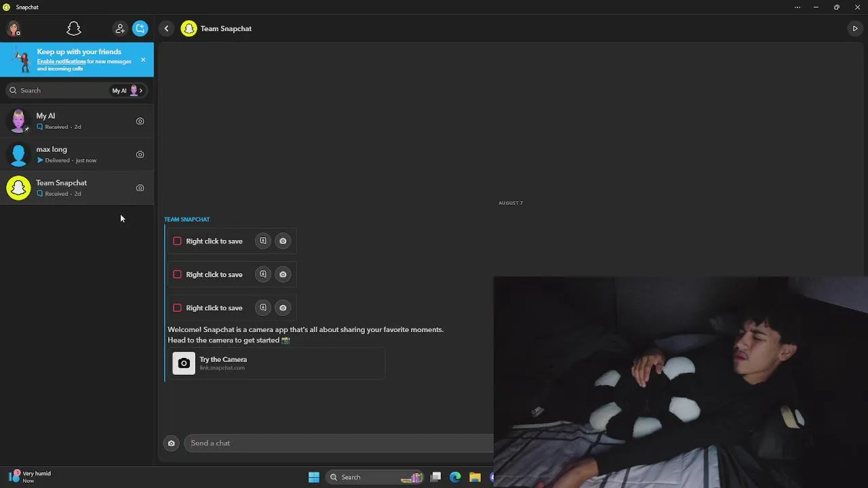
Task: Click magnifier icon on third snap row
Action: click(x=263, y=308)
